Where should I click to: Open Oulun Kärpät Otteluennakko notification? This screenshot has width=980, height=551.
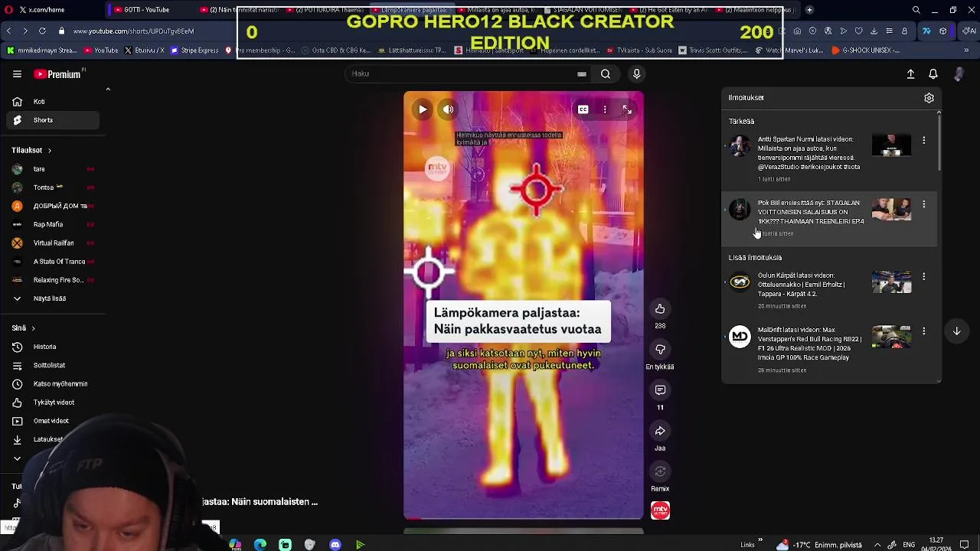click(x=831, y=289)
